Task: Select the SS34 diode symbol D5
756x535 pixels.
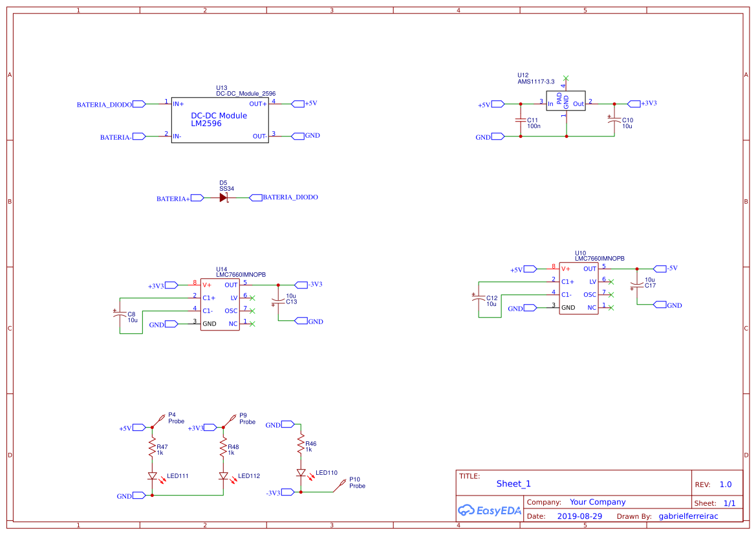Action: [222, 197]
